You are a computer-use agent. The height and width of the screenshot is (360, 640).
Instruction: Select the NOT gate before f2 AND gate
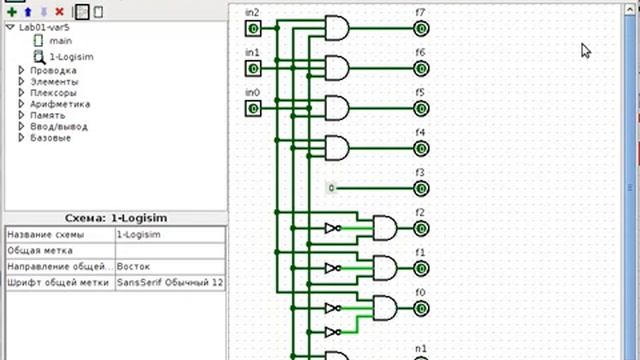coord(333,228)
